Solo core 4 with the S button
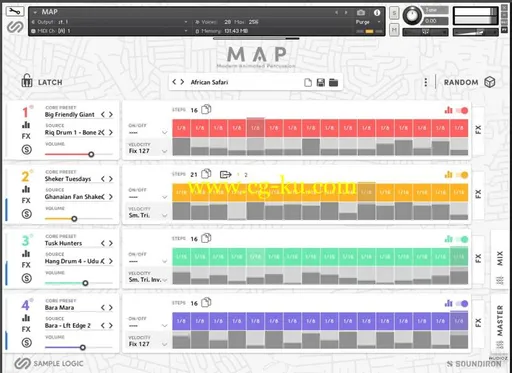Screen dimensions: 512x373 pyautogui.click(x=27, y=343)
